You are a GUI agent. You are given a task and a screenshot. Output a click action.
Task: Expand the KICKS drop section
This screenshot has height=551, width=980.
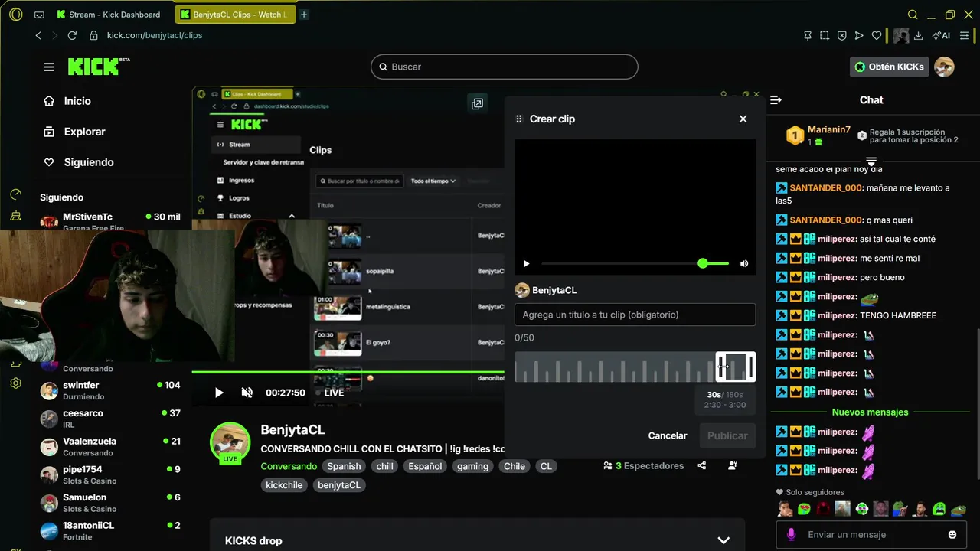click(x=724, y=540)
